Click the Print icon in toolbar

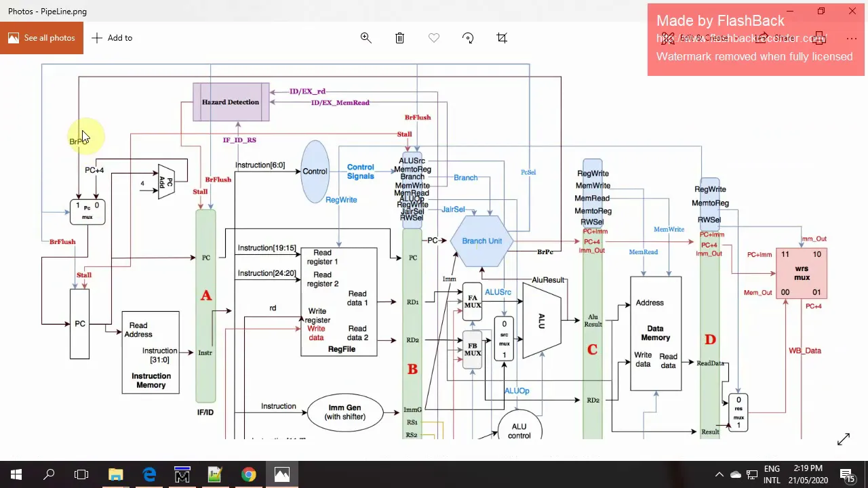[x=819, y=38]
